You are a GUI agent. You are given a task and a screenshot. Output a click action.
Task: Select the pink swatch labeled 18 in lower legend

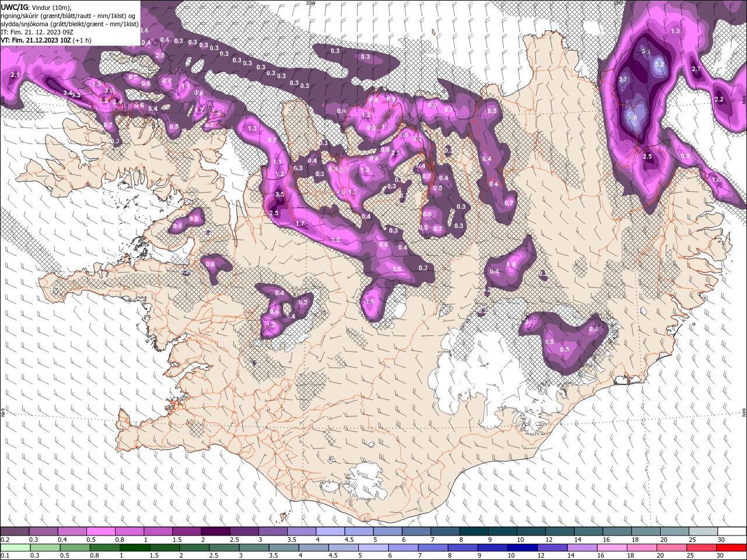pyautogui.click(x=642, y=548)
